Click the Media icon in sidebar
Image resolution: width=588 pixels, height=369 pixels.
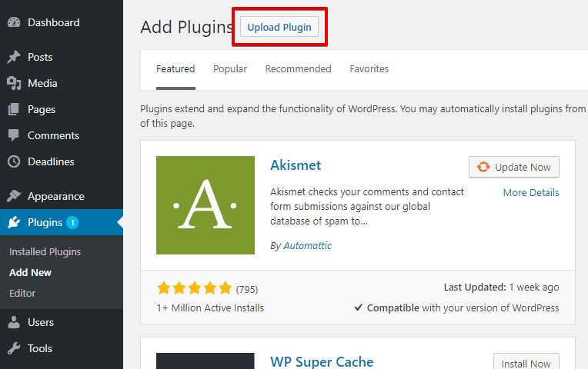pyautogui.click(x=14, y=84)
